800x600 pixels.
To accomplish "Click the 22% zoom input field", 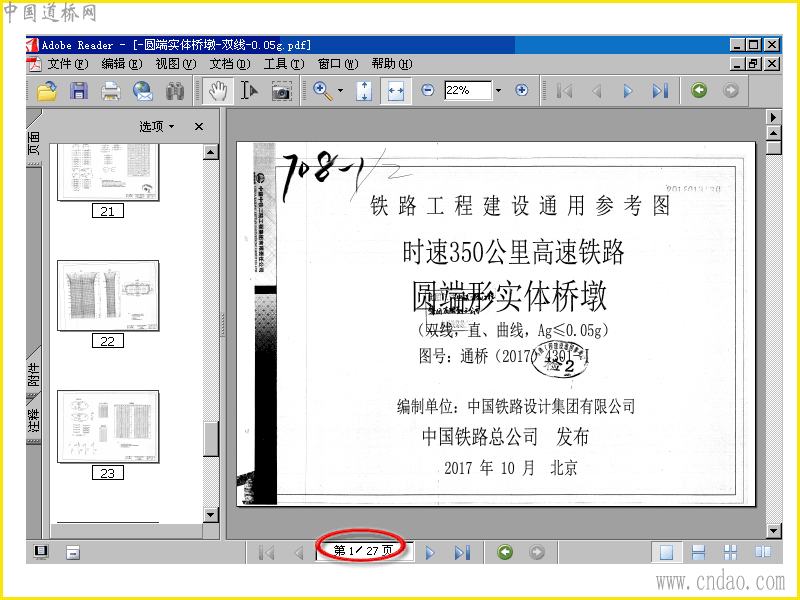I will pos(467,90).
